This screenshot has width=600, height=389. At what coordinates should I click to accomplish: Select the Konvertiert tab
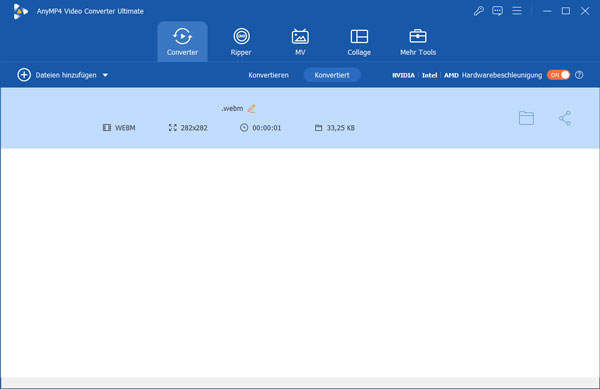pyautogui.click(x=332, y=75)
